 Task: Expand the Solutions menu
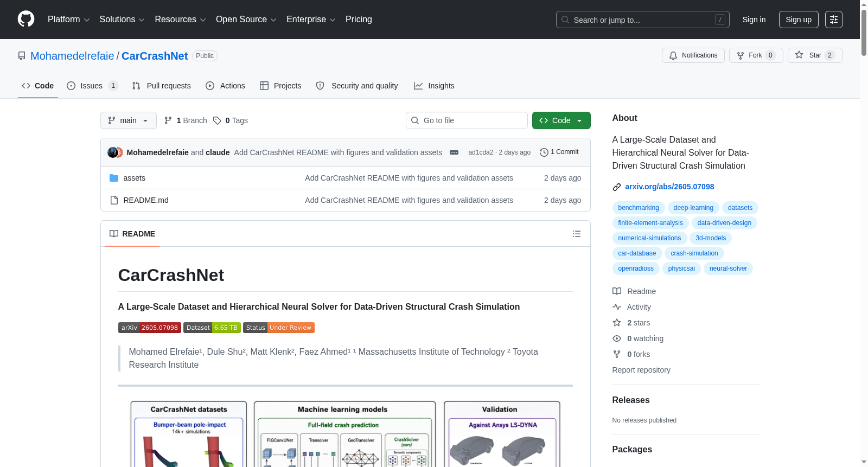[x=122, y=20]
